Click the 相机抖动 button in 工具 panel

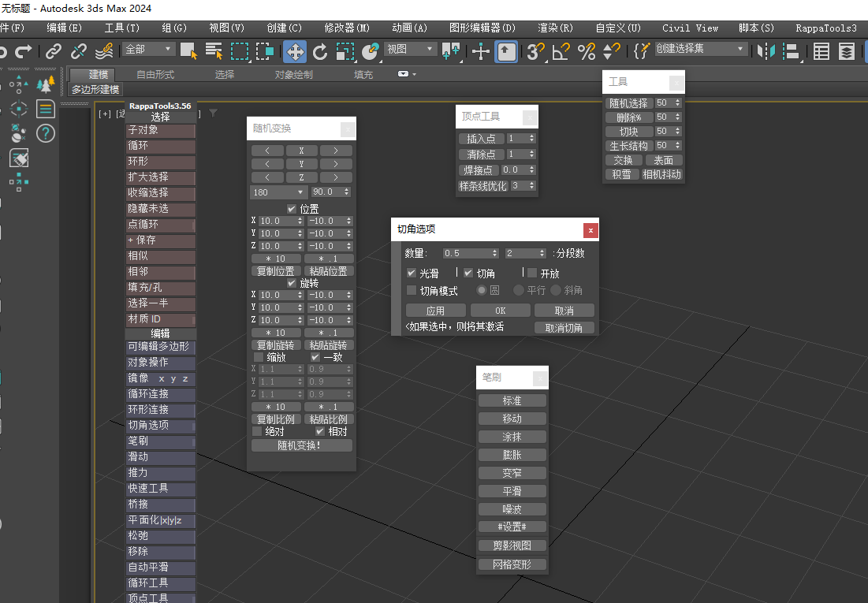pyautogui.click(x=662, y=174)
